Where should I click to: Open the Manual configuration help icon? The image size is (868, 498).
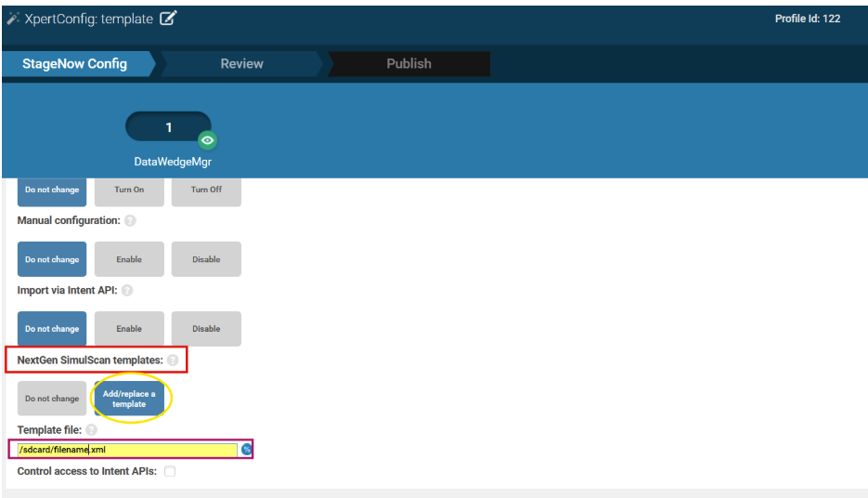click(130, 220)
